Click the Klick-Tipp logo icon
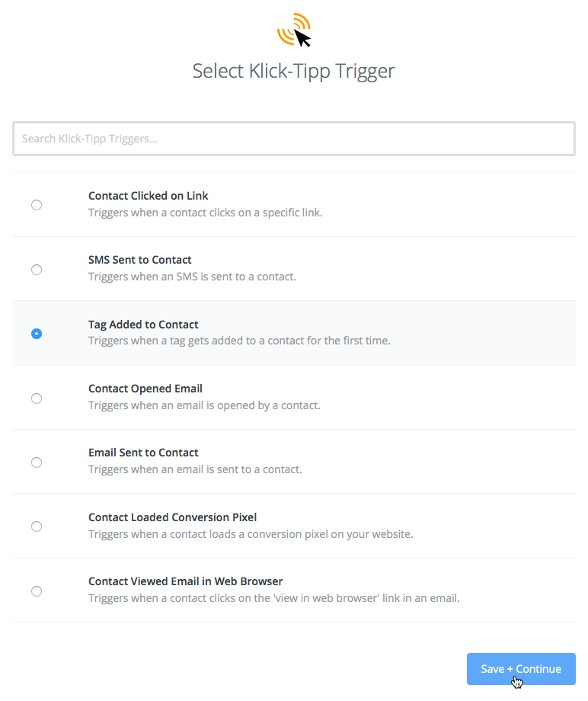This screenshot has height=701, width=588. pyautogui.click(x=294, y=30)
